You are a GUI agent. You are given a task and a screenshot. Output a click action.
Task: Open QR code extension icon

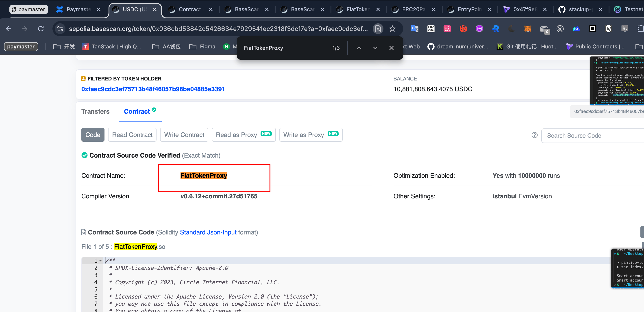click(x=431, y=29)
